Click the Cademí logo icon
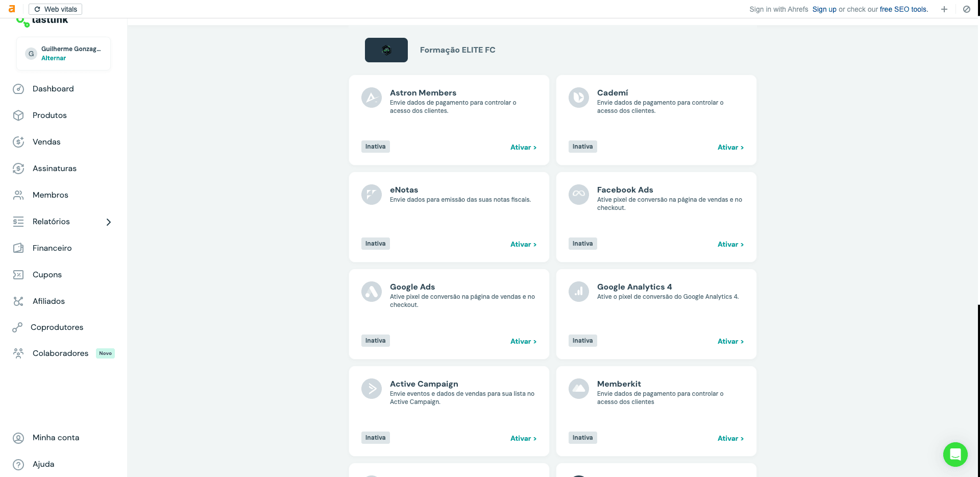980x477 pixels. click(x=579, y=98)
